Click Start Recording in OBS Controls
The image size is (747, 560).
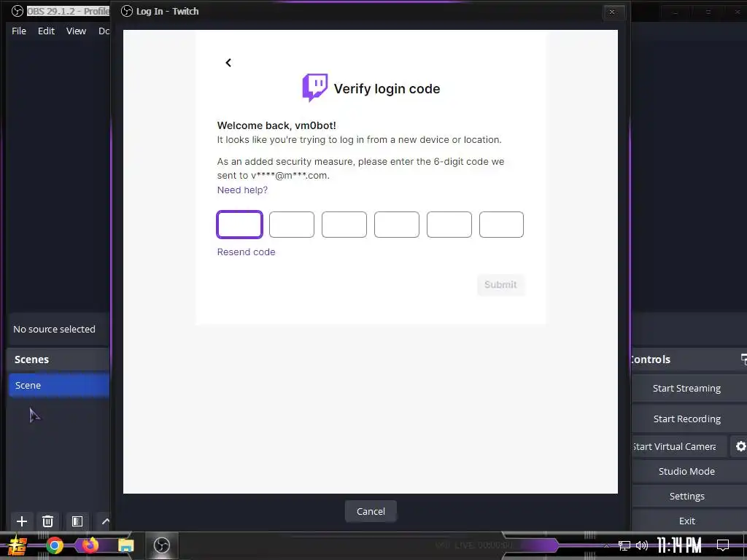point(686,419)
